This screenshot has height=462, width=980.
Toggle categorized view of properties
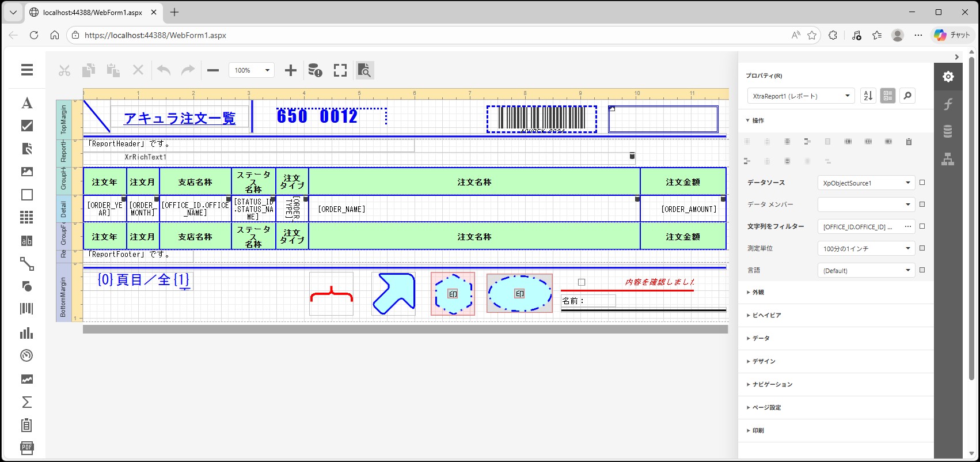(x=888, y=96)
